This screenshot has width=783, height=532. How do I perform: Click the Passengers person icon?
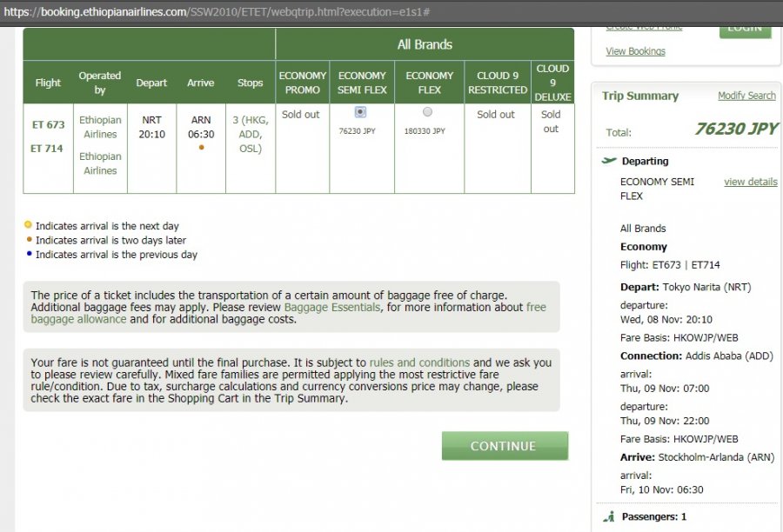pyautogui.click(x=609, y=516)
